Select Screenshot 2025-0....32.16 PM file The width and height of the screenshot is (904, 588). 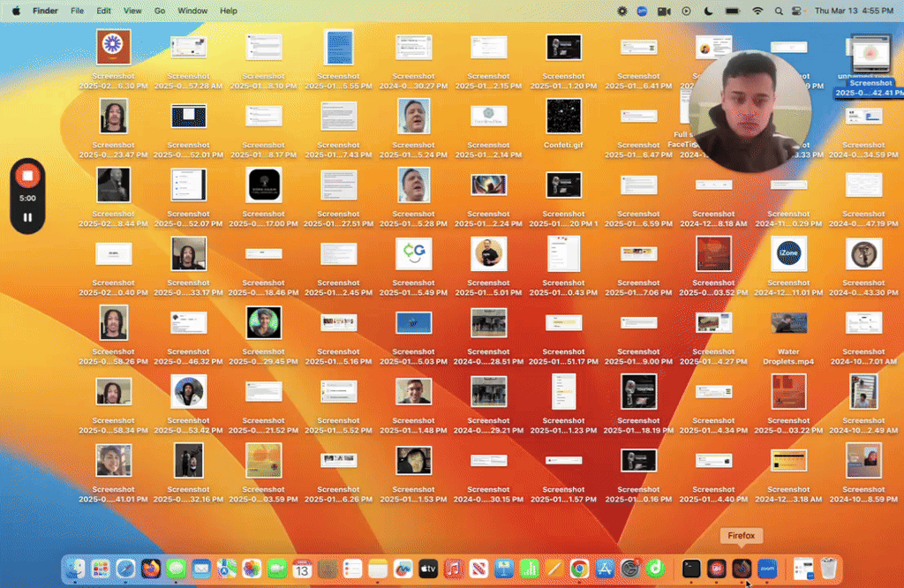(x=189, y=471)
